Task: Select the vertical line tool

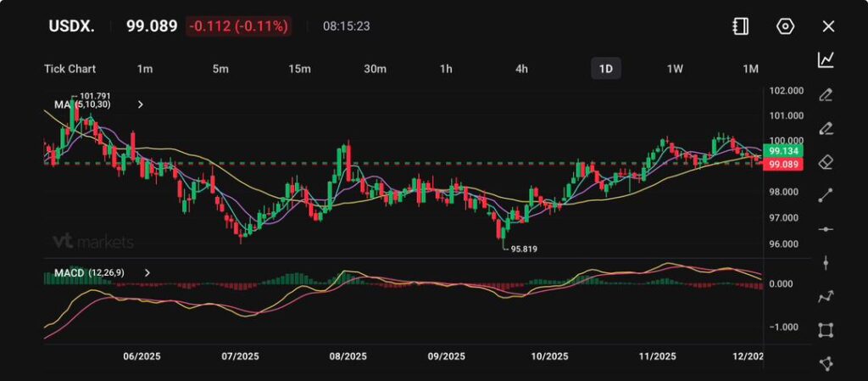Action: click(x=826, y=263)
